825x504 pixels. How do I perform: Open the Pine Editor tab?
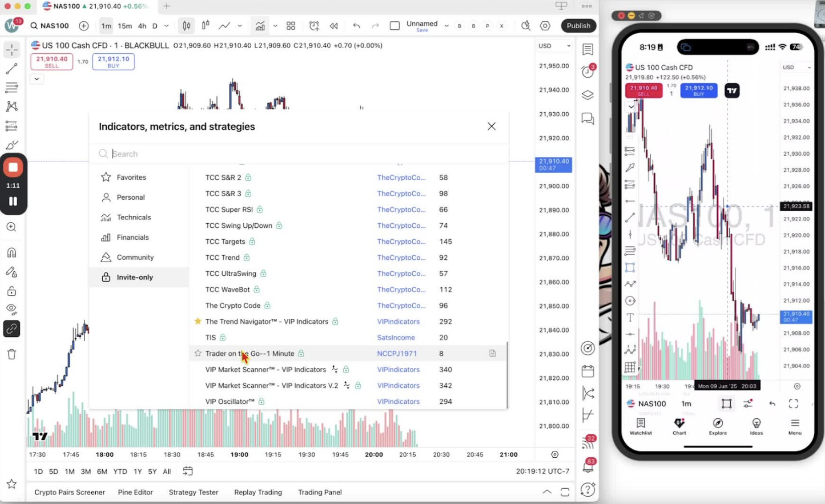click(x=135, y=492)
